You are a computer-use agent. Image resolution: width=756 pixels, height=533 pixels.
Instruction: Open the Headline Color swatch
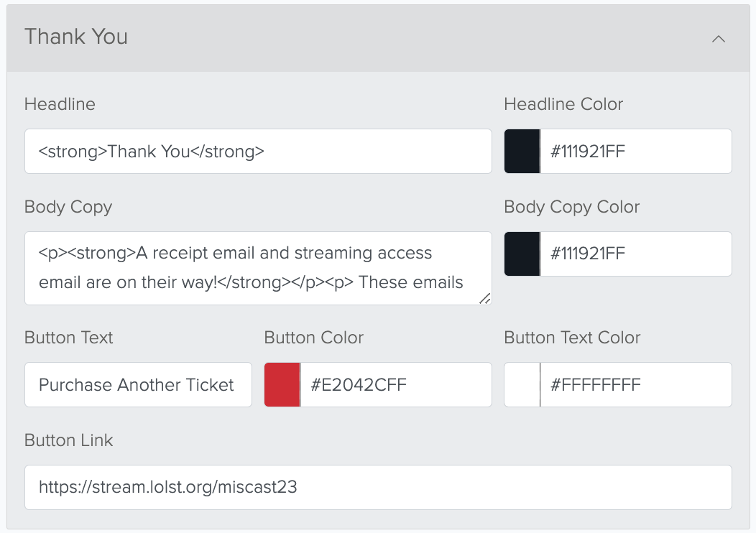point(522,152)
